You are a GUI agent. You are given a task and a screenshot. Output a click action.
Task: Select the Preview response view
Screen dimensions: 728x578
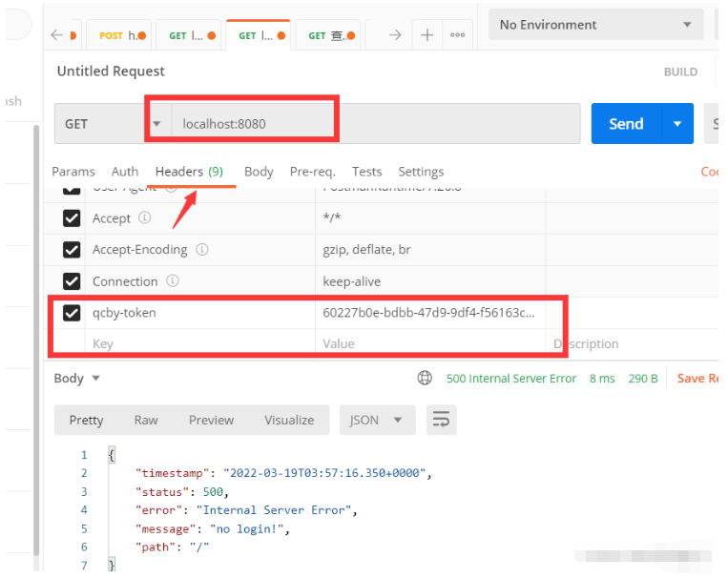tap(211, 421)
